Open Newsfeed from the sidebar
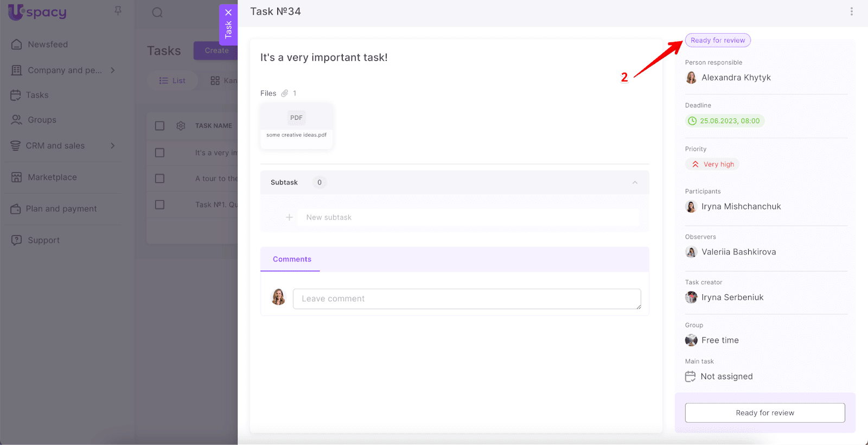This screenshot has width=868, height=445. coord(48,44)
